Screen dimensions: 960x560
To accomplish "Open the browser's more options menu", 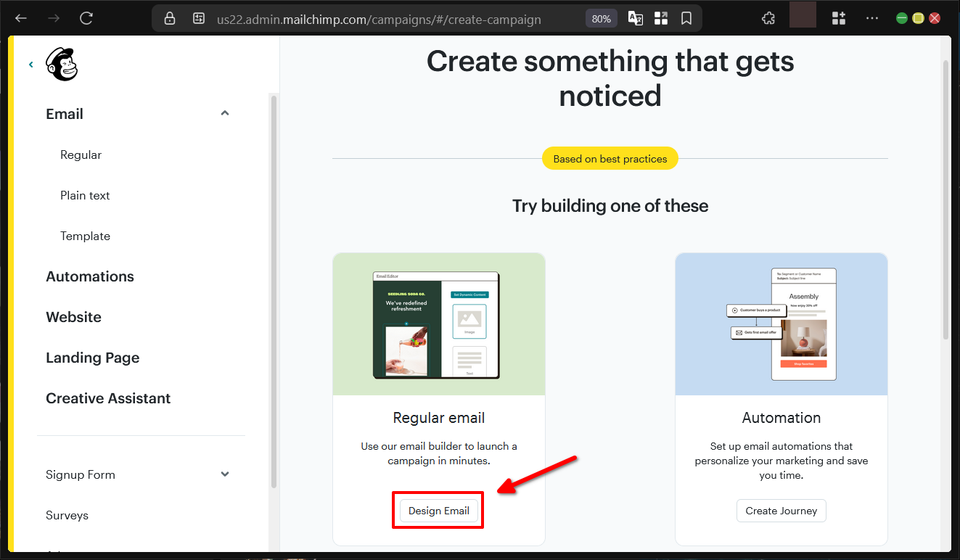I will coord(871,17).
